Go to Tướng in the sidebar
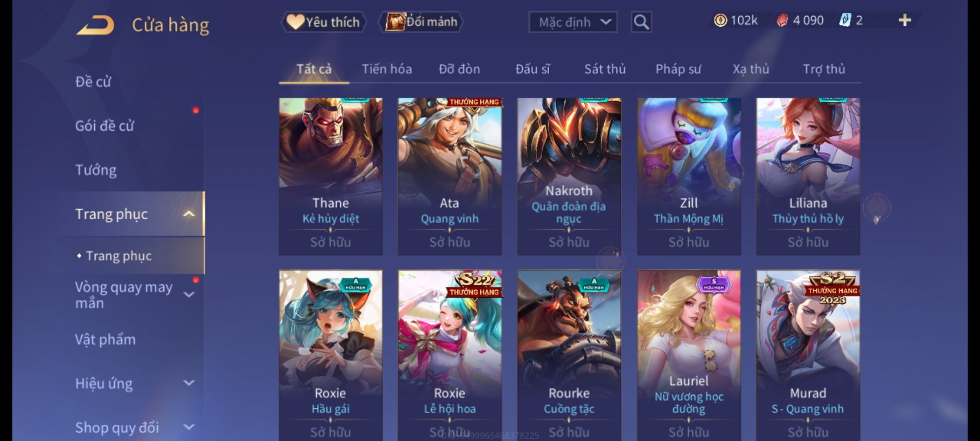Image resolution: width=980 pixels, height=441 pixels. (x=96, y=170)
